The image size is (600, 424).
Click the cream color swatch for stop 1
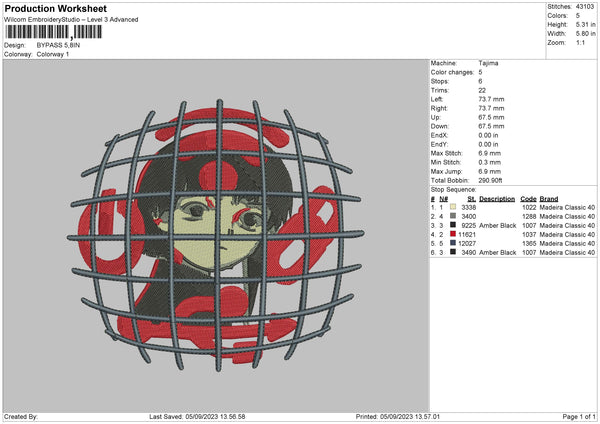pos(453,207)
